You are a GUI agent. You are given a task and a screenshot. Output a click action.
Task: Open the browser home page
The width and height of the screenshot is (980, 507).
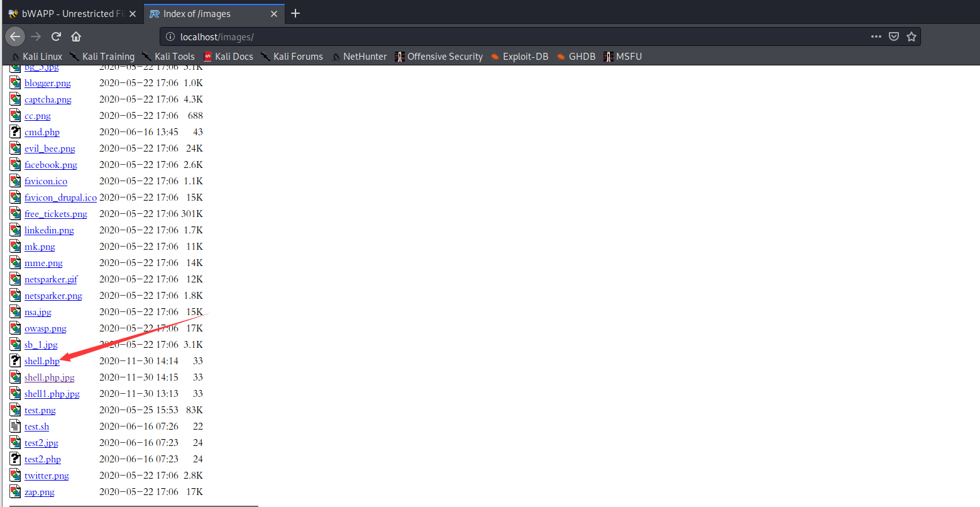76,36
